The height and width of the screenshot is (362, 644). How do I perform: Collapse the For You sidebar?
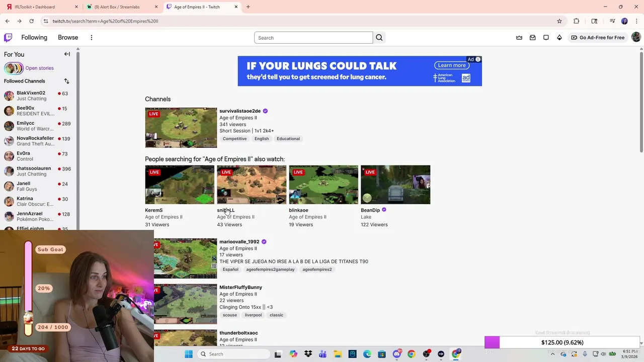67,54
